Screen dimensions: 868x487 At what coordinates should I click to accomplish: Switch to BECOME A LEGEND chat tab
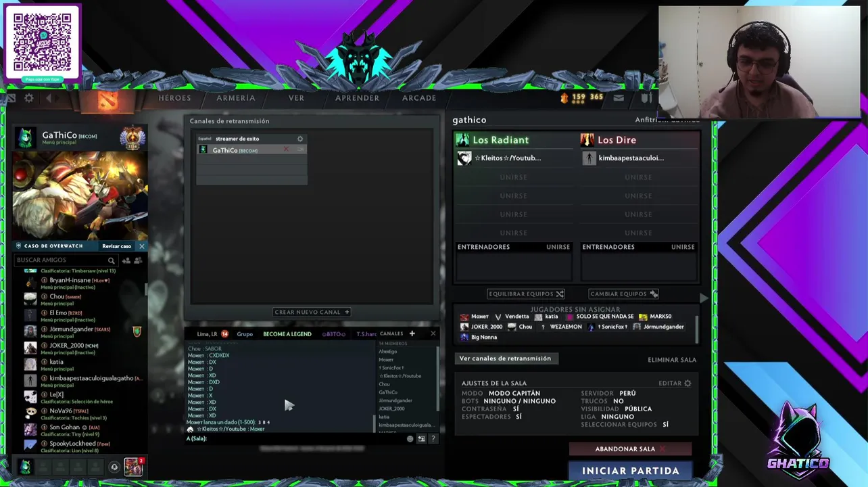coord(287,334)
